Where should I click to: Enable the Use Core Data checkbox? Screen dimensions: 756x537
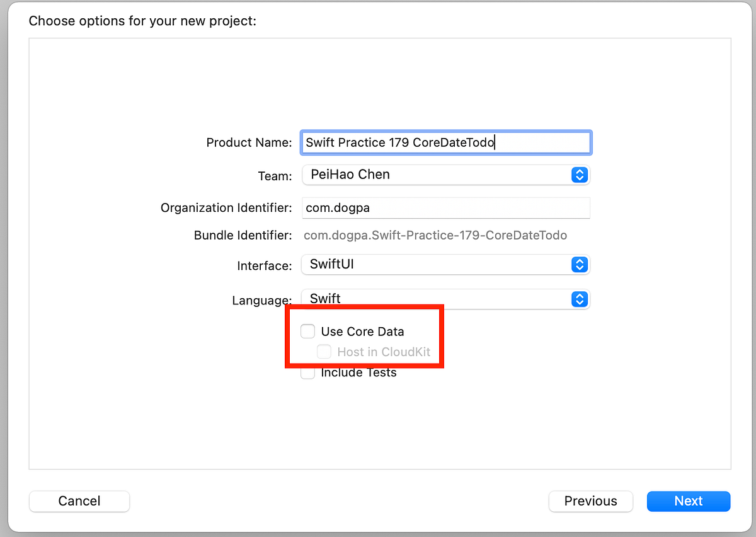tap(307, 331)
